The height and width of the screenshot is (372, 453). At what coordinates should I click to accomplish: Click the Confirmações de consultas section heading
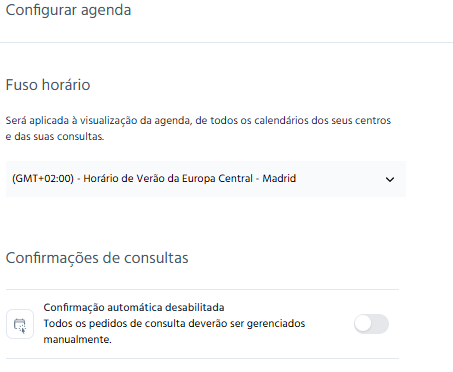tap(97, 258)
